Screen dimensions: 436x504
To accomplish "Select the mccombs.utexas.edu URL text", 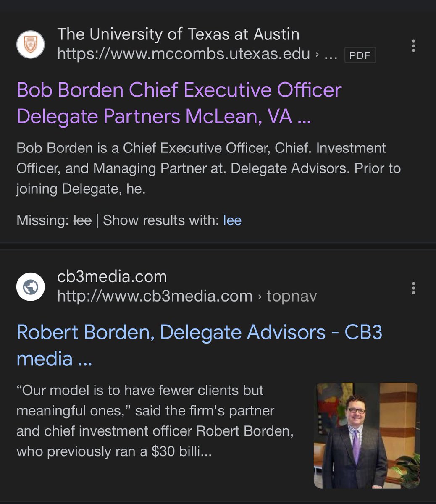I will click(x=184, y=54).
